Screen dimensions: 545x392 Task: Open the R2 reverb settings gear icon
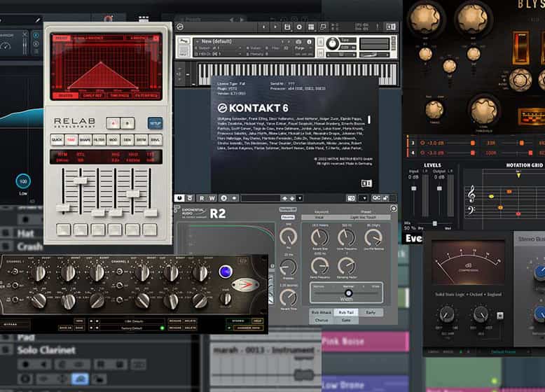(x=394, y=209)
